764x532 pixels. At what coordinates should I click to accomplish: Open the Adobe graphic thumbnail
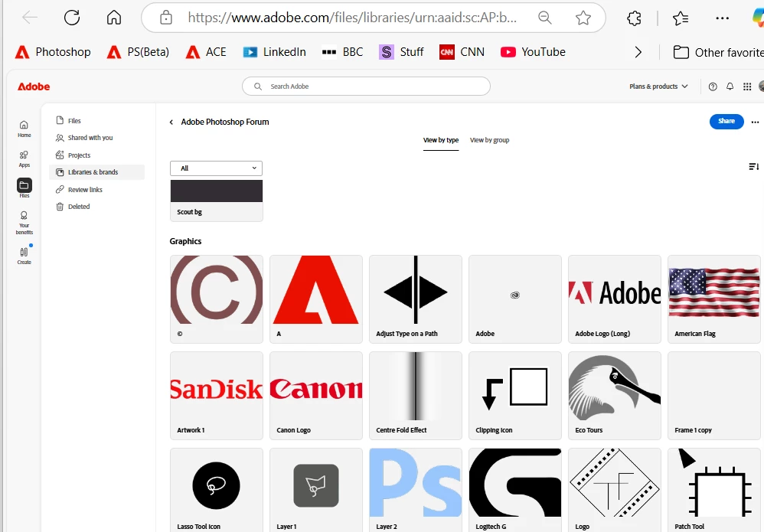pyautogui.click(x=515, y=299)
